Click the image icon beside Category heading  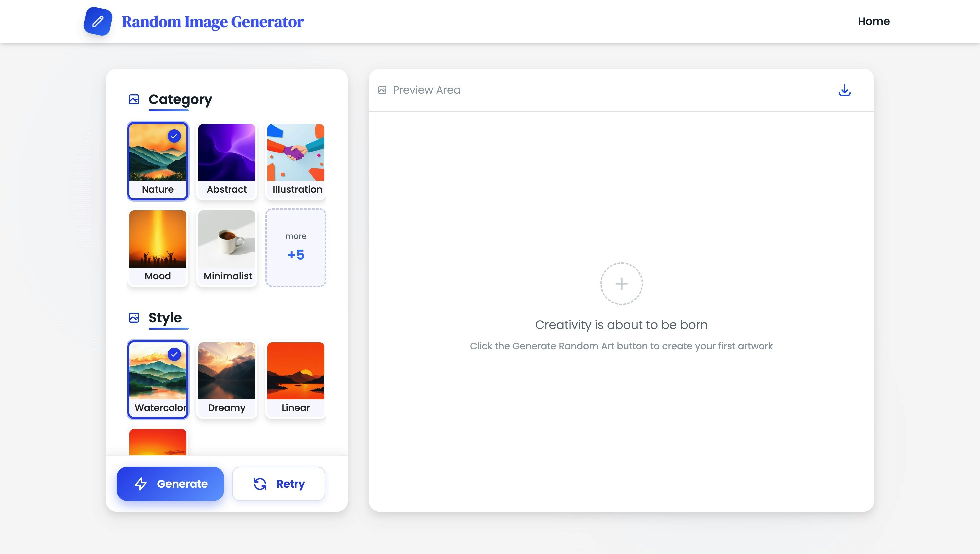tap(134, 99)
